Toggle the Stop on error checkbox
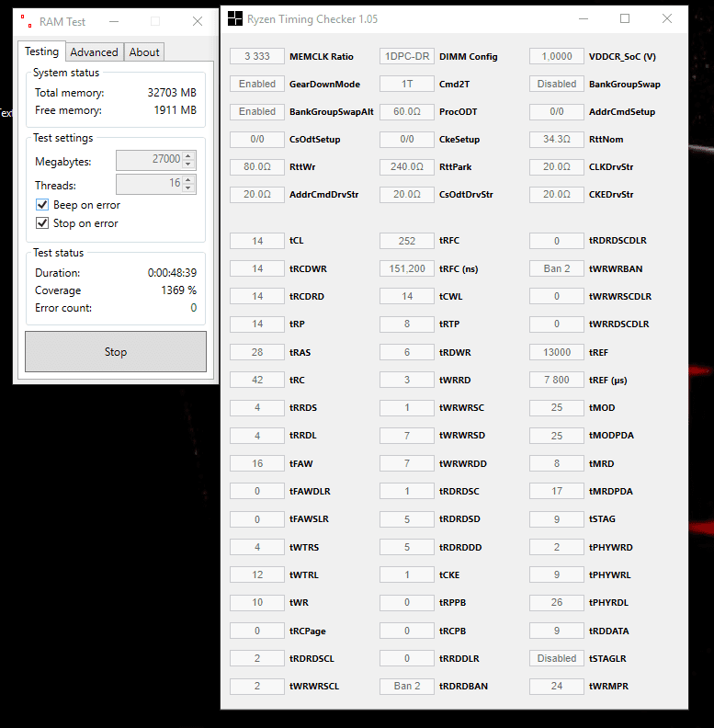This screenshot has width=714, height=728. click(x=42, y=222)
